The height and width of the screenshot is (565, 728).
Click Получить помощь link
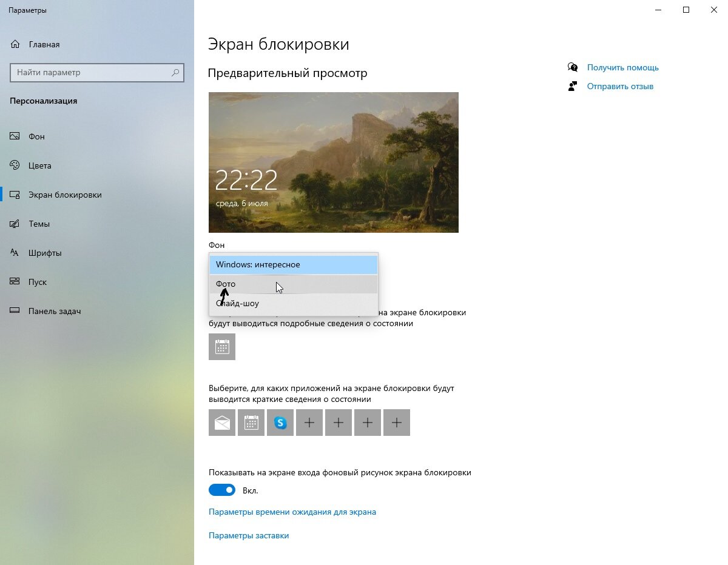(x=622, y=68)
